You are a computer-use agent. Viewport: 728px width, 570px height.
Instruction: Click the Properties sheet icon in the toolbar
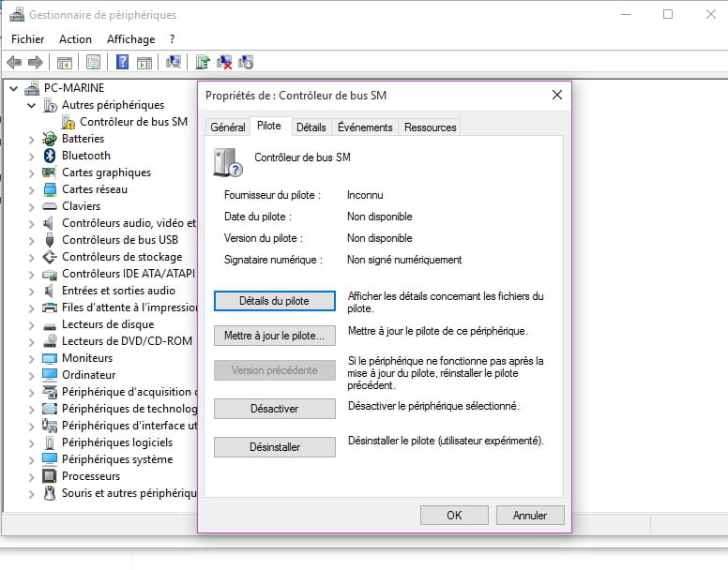(x=93, y=63)
